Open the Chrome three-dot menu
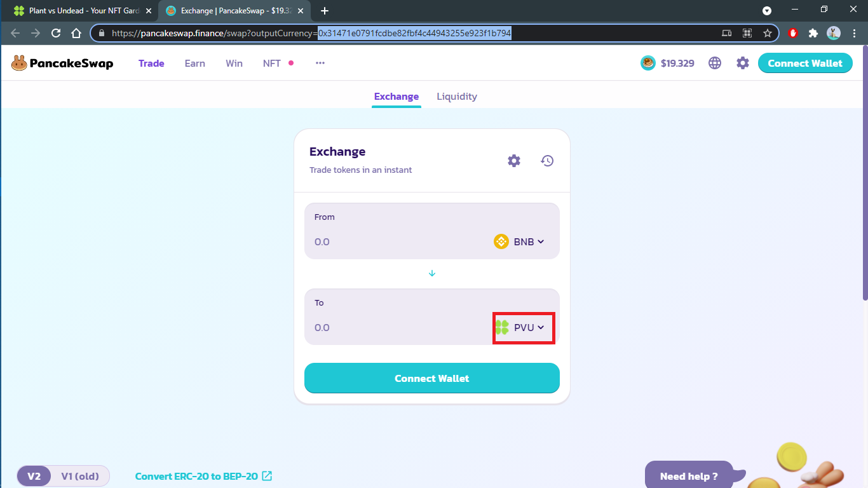Image resolution: width=868 pixels, height=488 pixels. coord(854,33)
